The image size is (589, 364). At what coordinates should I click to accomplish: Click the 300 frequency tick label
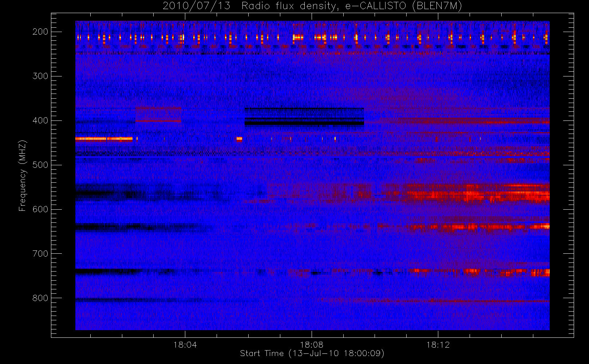pyautogui.click(x=40, y=76)
